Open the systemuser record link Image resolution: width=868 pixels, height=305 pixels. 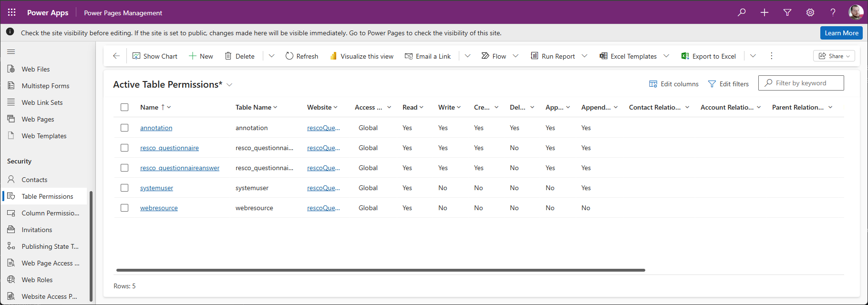[156, 188]
